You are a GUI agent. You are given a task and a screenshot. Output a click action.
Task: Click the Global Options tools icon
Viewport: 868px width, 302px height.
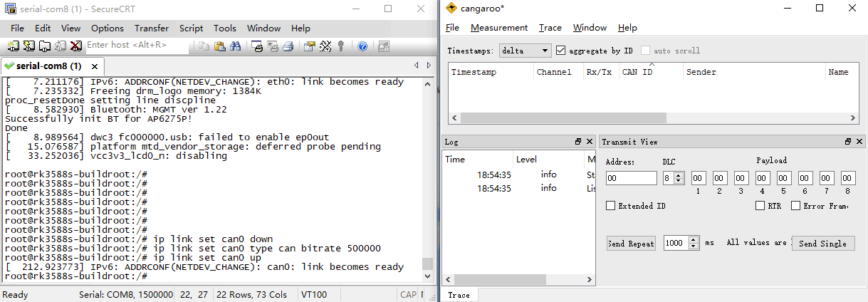325,46
